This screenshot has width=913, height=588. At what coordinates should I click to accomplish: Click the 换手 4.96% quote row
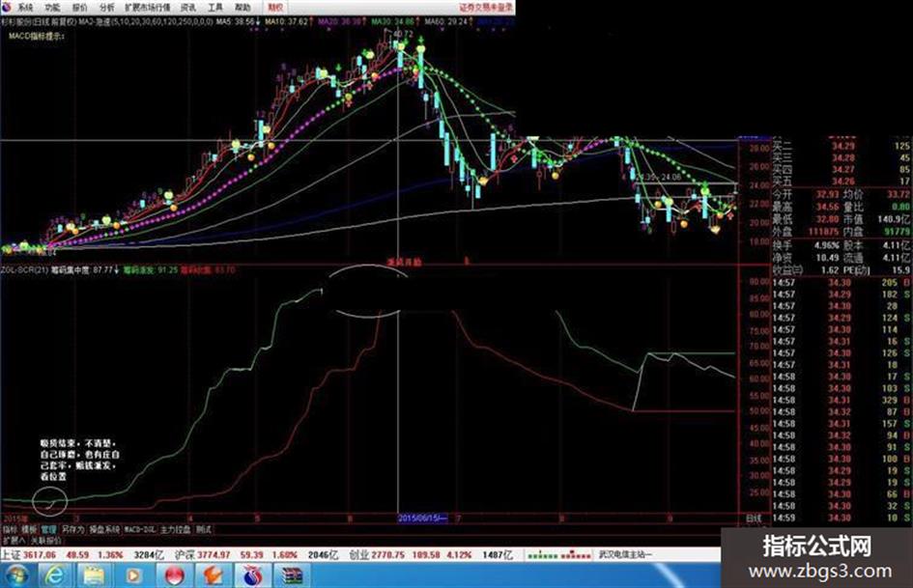807,245
